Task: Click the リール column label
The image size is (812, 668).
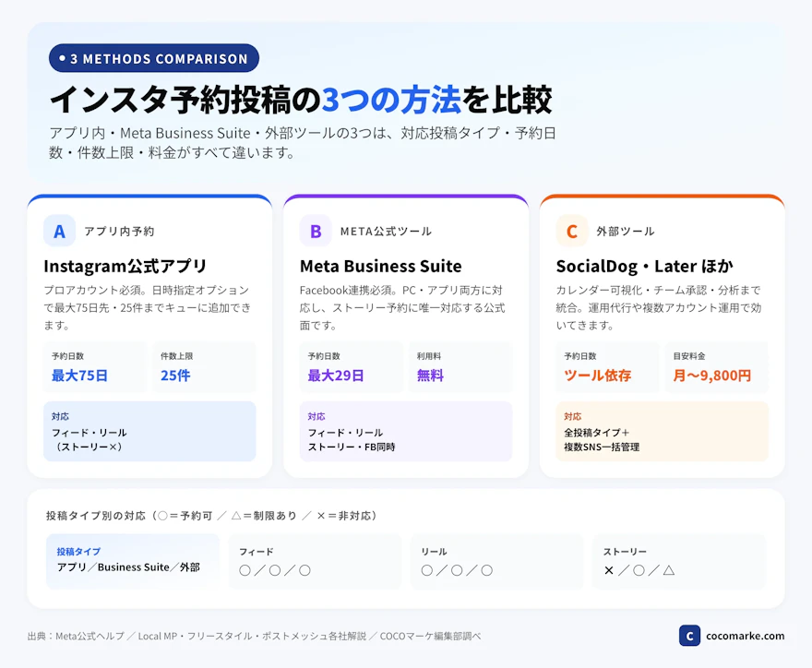Action: click(x=434, y=552)
